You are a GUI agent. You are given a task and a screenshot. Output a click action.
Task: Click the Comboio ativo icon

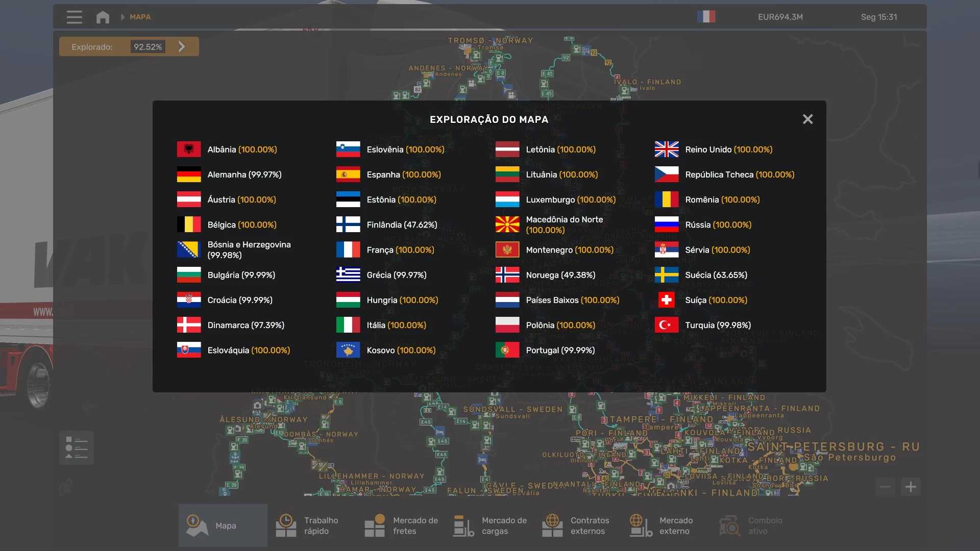(x=730, y=525)
